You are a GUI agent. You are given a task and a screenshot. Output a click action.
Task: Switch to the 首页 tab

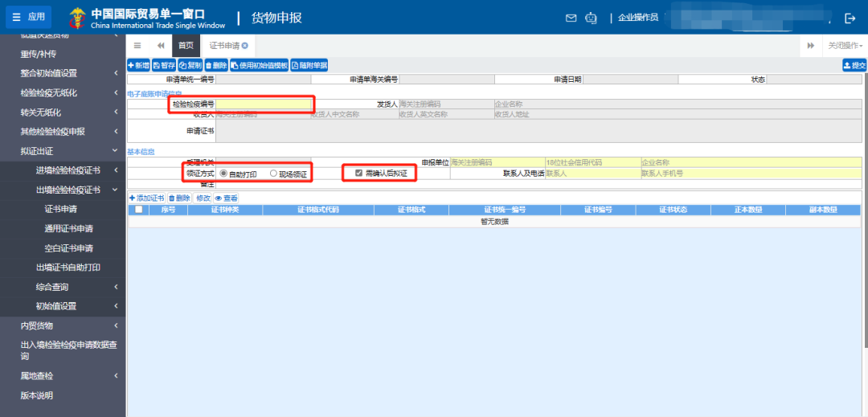point(186,45)
